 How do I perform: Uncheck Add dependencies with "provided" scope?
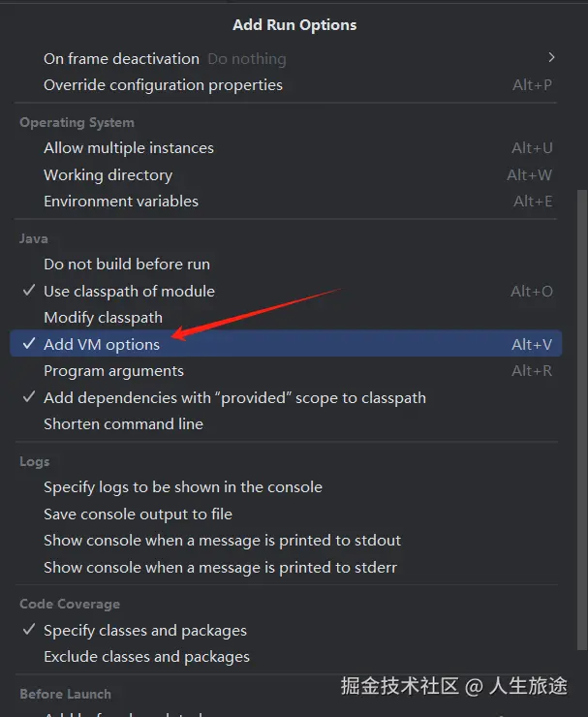pos(234,397)
